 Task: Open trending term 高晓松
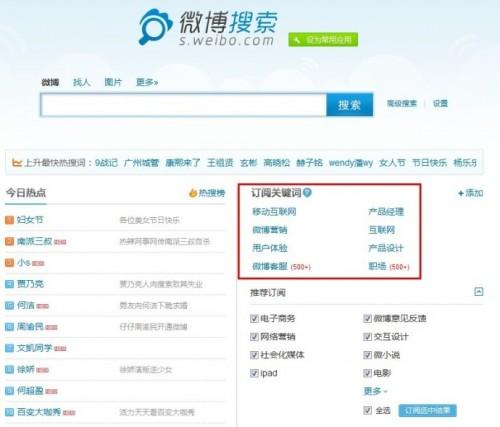(277, 163)
